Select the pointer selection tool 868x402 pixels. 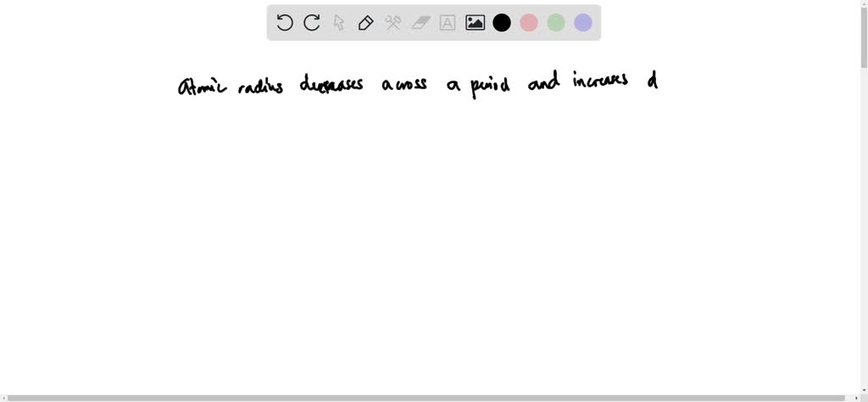pos(339,23)
